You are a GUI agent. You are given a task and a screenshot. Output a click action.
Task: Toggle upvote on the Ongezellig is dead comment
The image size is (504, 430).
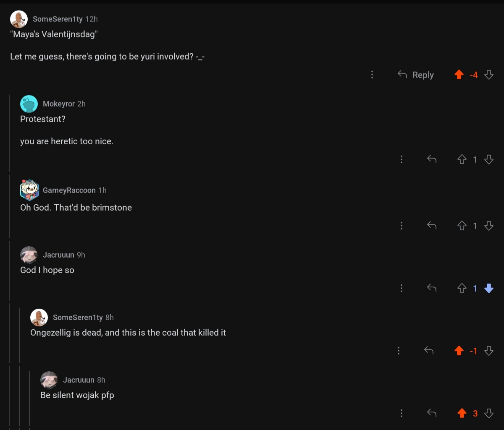(x=459, y=351)
